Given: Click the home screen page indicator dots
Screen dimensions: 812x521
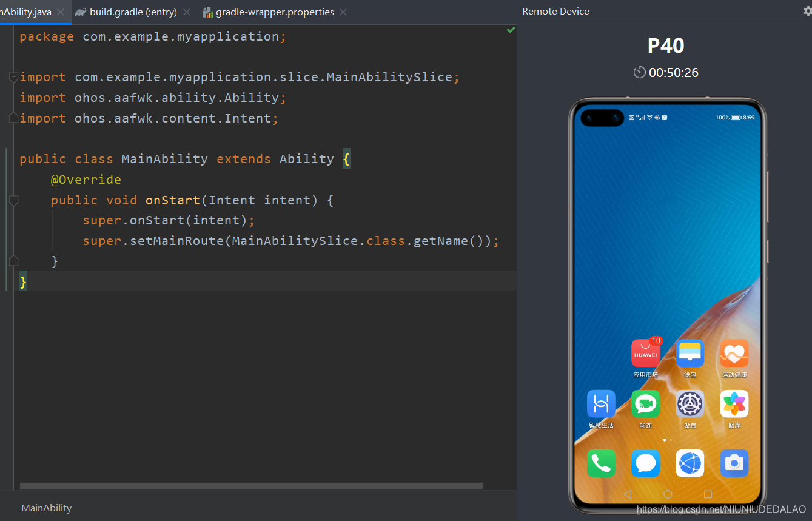Looking at the screenshot, I should (668, 440).
